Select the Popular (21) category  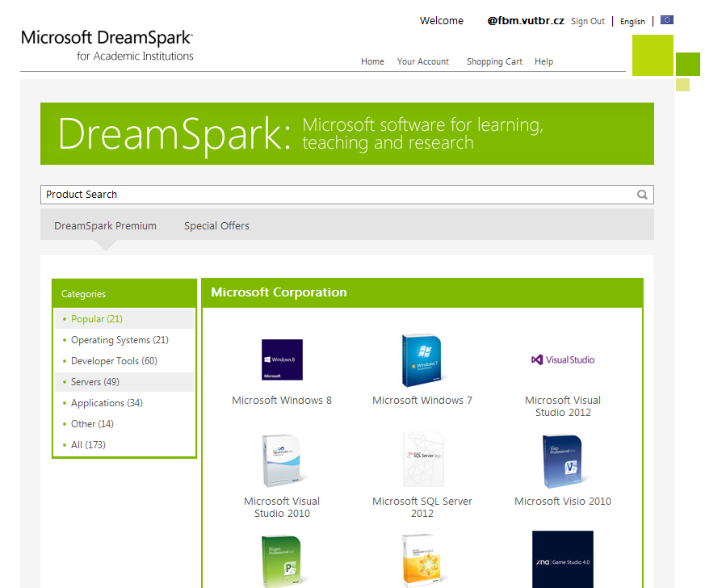124,319
